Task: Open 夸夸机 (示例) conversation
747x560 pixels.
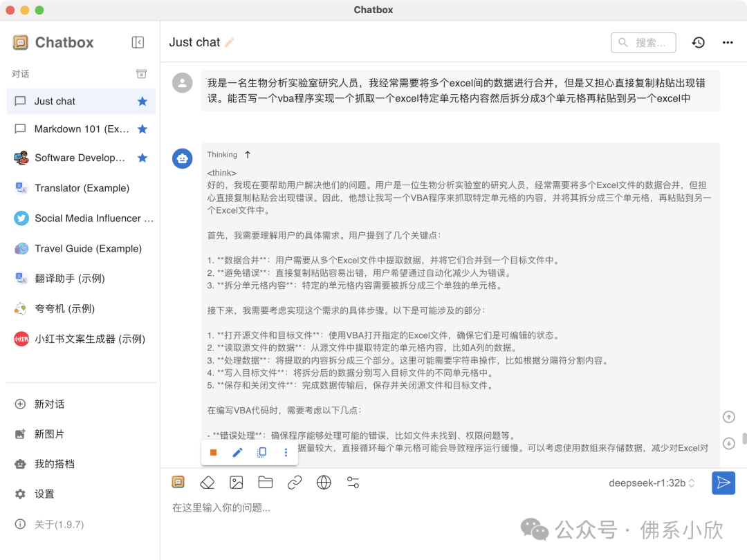Action: (x=81, y=308)
